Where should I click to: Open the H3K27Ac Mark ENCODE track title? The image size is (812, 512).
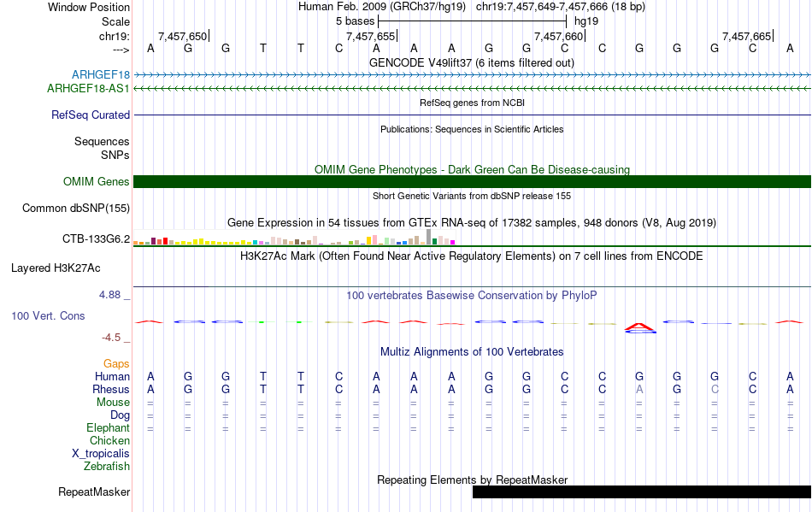(x=472, y=256)
